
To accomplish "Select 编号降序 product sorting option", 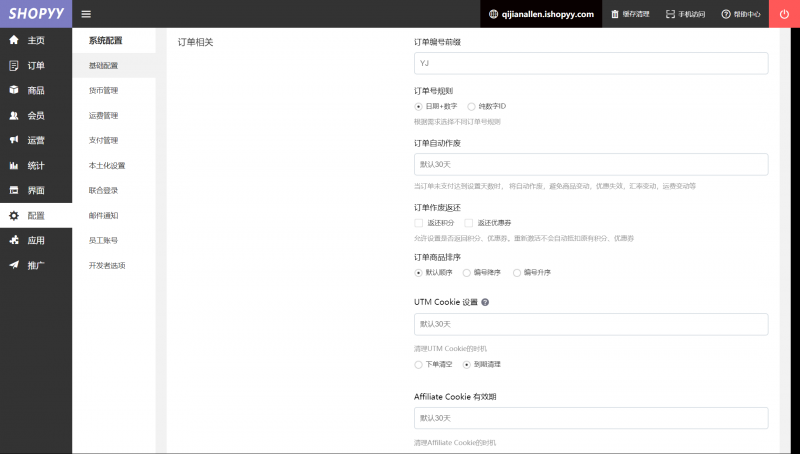I will [466, 273].
